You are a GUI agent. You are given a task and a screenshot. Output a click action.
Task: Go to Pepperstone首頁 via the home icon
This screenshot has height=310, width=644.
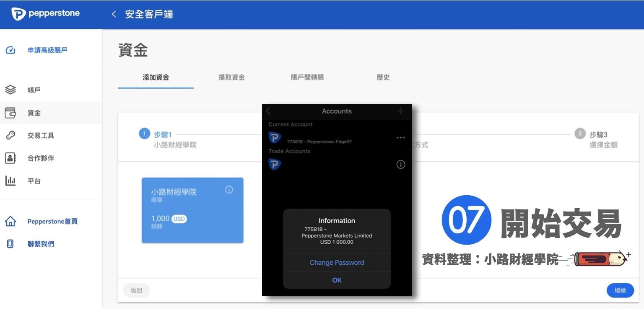point(10,221)
